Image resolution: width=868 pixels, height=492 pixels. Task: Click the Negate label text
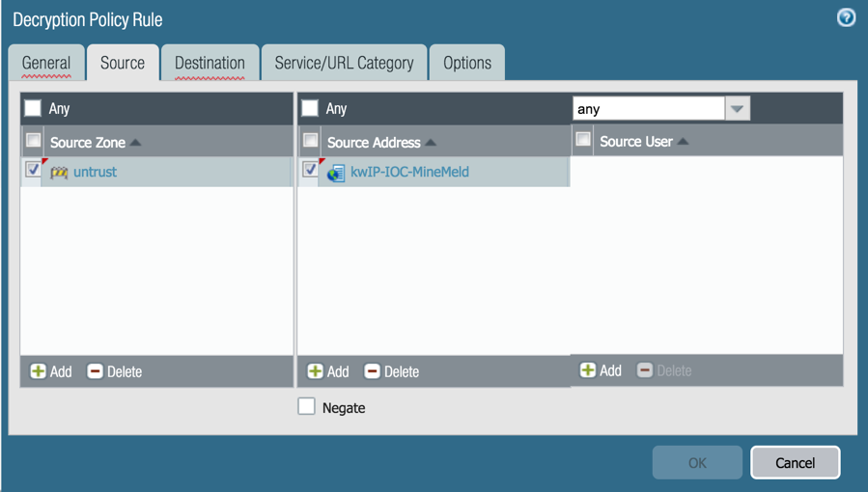(344, 408)
